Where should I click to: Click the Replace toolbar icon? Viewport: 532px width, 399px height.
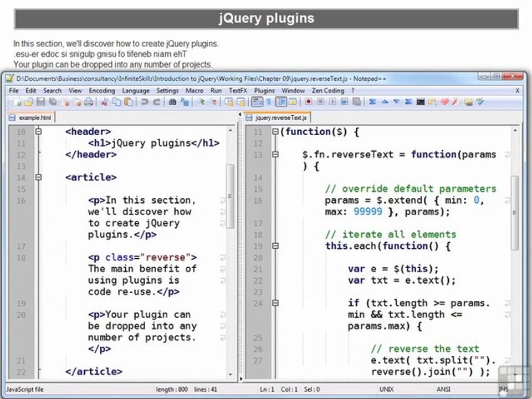point(185,102)
